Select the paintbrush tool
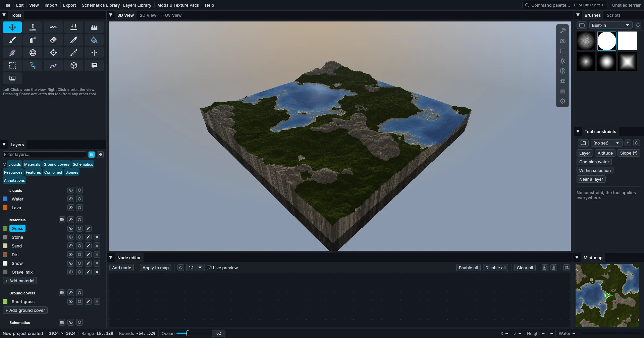This screenshot has width=644, height=338. [x=12, y=40]
